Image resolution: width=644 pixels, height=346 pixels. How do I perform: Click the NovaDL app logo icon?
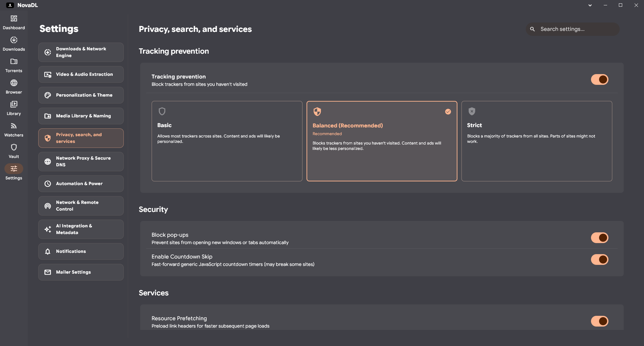(x=10, y=5)
